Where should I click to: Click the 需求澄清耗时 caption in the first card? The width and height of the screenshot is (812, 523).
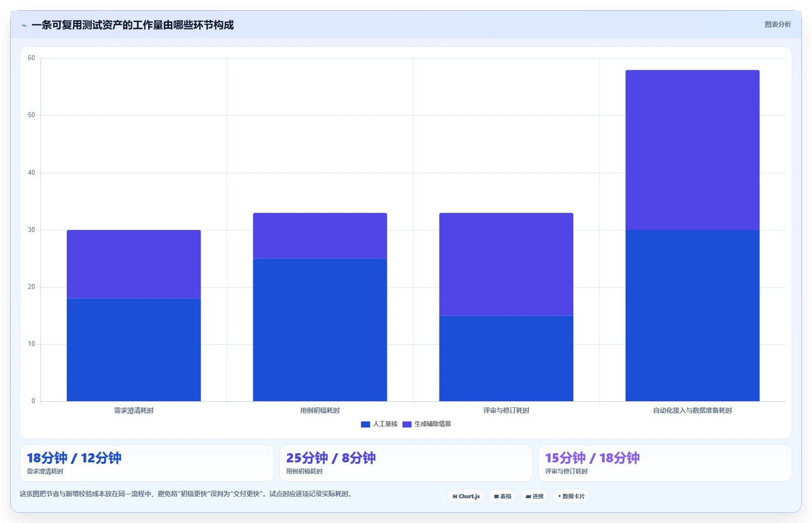coord(45,471)
